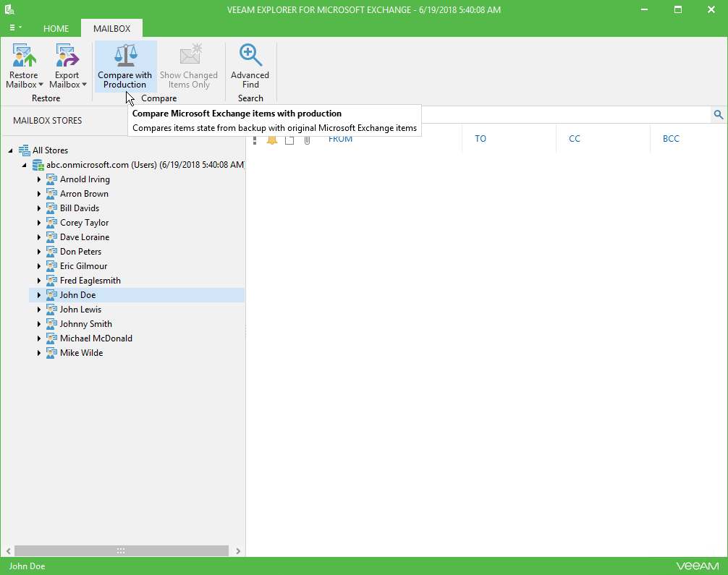The height and width of the screenshot is (575, 728).
Task: Click the Restore Mailbox icon
Action: coord(24,55)
